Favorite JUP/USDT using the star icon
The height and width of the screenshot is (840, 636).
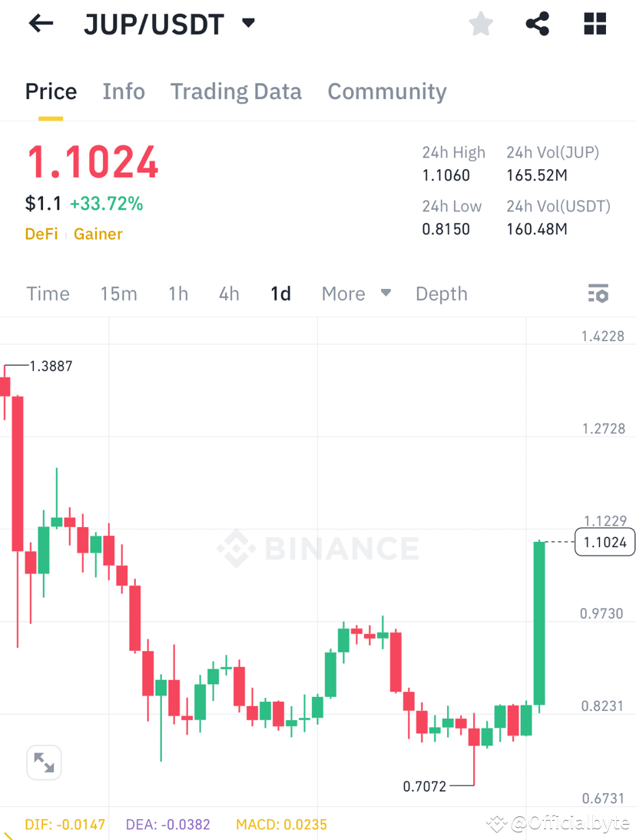pyautogui.click(x=480, y=23)
